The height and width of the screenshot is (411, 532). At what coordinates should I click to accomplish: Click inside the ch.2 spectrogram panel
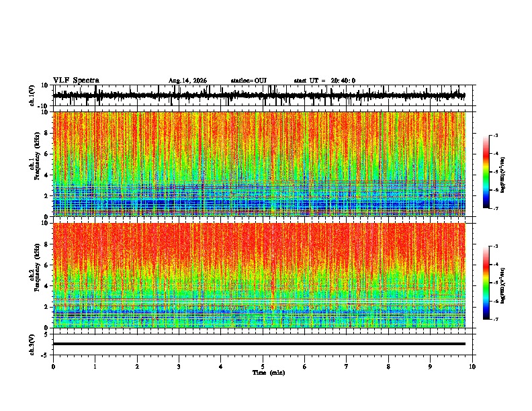click(259, 275)
